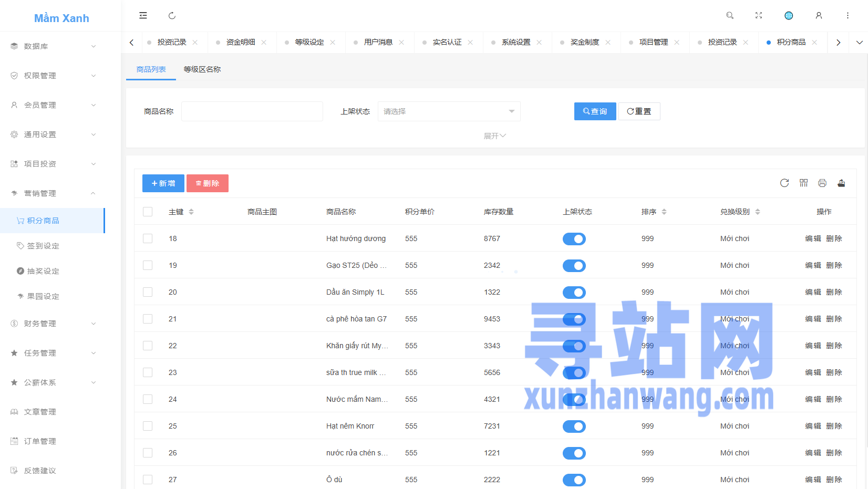Screen dimensions: 868x489
Task: Open the vertical three-dot more menu
Action: 848,16
